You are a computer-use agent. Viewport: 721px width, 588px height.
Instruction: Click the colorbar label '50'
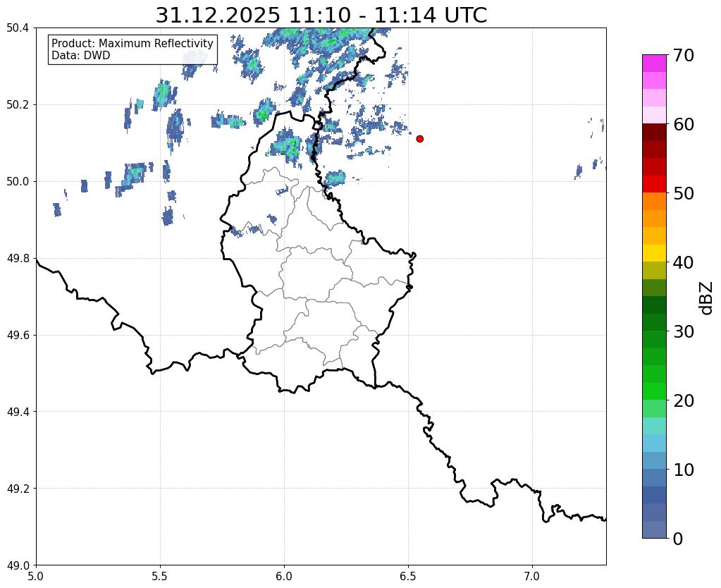[684, 193]
